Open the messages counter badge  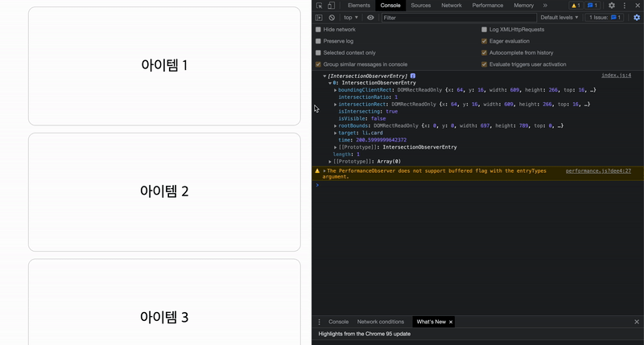coord(592,6)
